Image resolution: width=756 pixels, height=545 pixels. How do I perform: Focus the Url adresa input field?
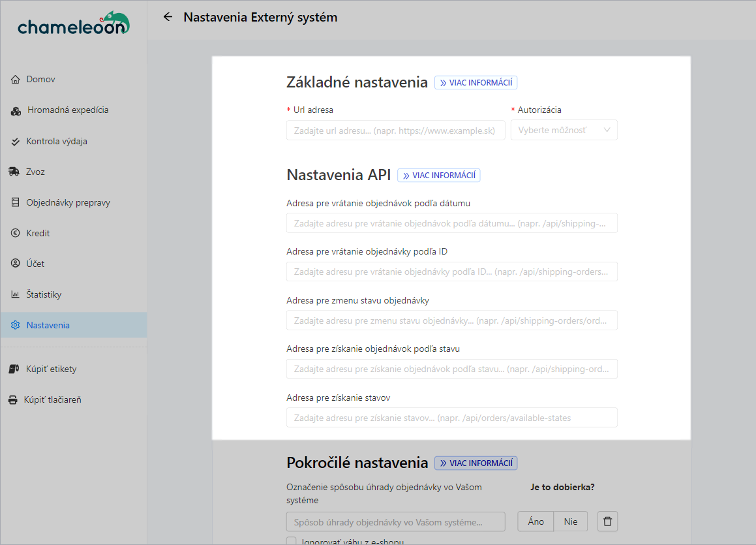[x=395, y=131]
